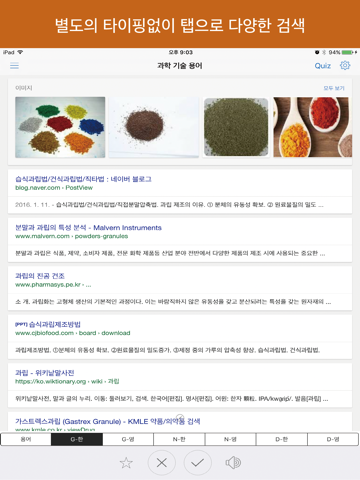Open settings gear icon

(x=345, y=65)
